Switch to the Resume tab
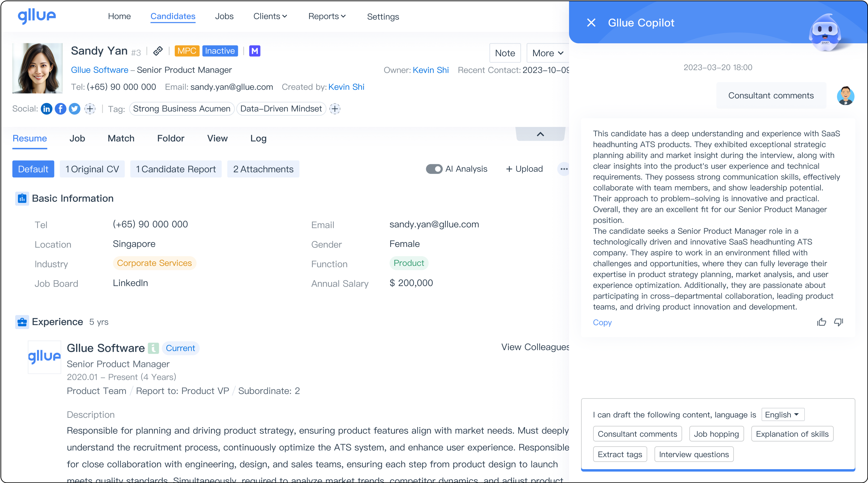The width and height of the screenshot is (868, 483). [x=30, y=139]
